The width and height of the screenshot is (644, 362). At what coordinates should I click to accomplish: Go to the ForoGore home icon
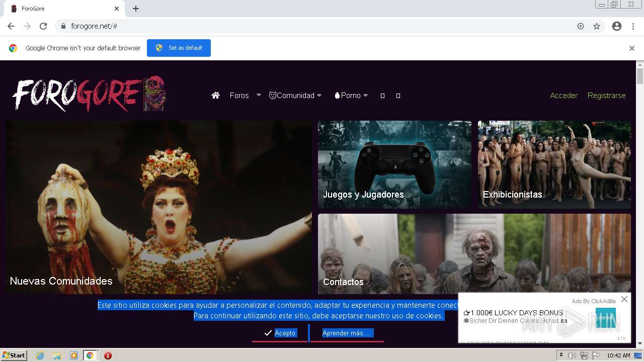click(215, 95)
